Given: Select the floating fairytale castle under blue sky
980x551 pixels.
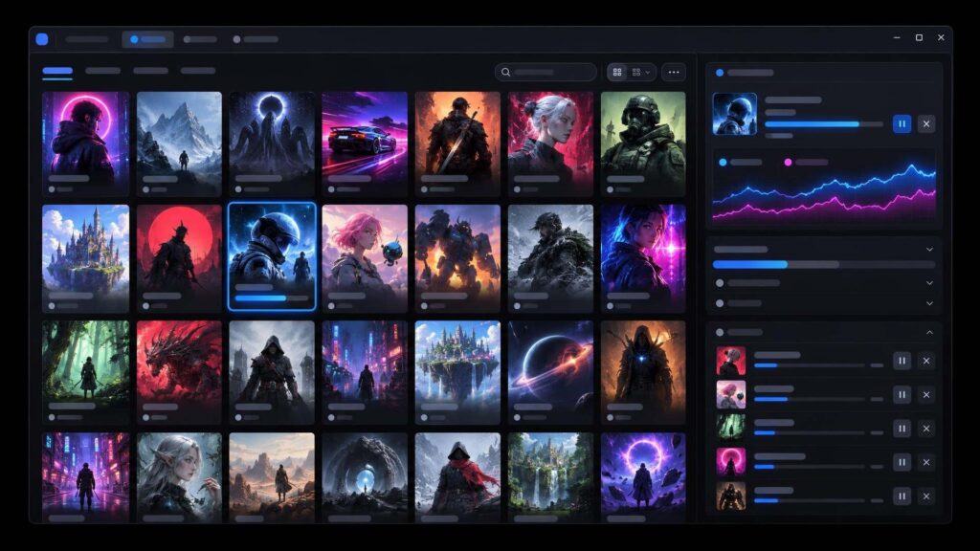Looking at the screenshot, I should [85, 258].
